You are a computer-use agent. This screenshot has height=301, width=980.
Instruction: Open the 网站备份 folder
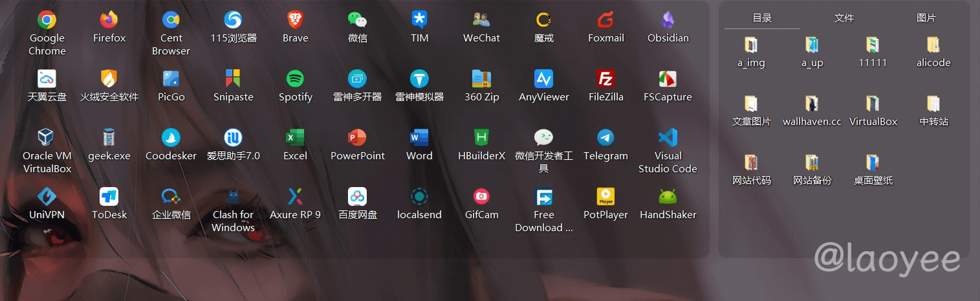[812, 162]
